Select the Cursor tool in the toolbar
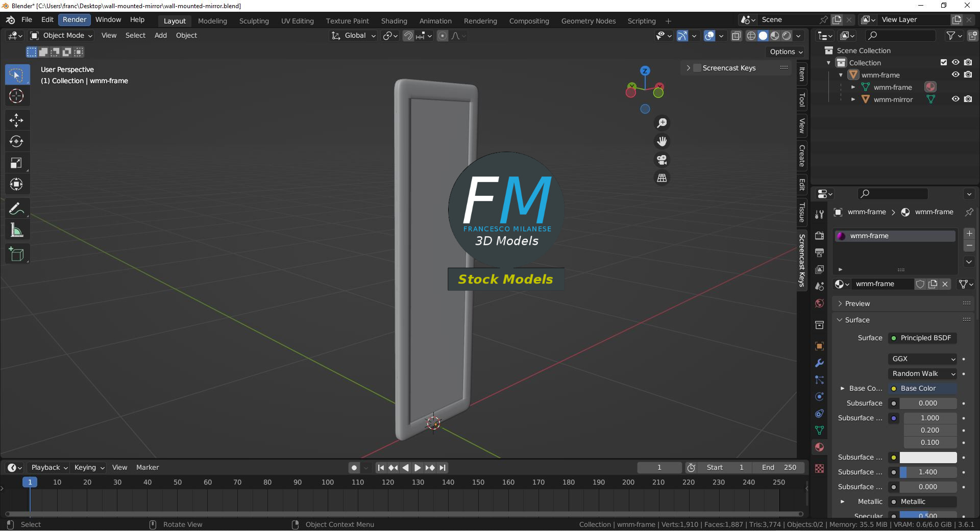 (16, 96)
